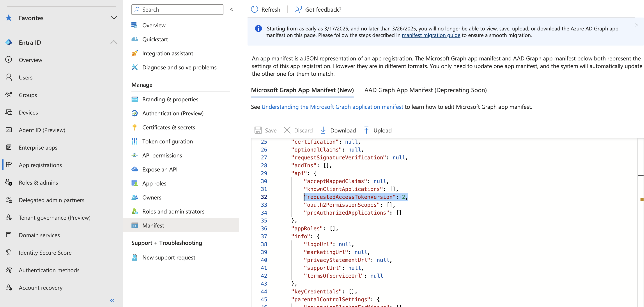The width and height of the screenshot is (644, 307).
Task: Open the Got feedback dialog
Action: [318, 9]
